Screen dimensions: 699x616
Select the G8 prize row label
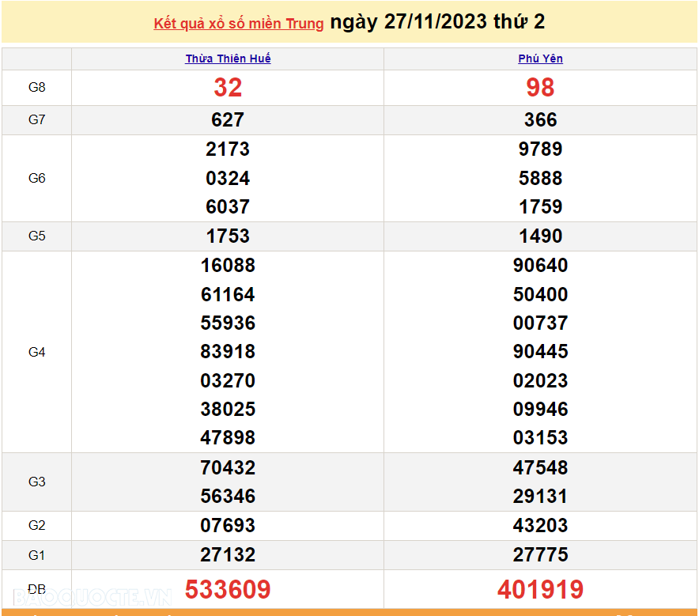pos(37,88)
